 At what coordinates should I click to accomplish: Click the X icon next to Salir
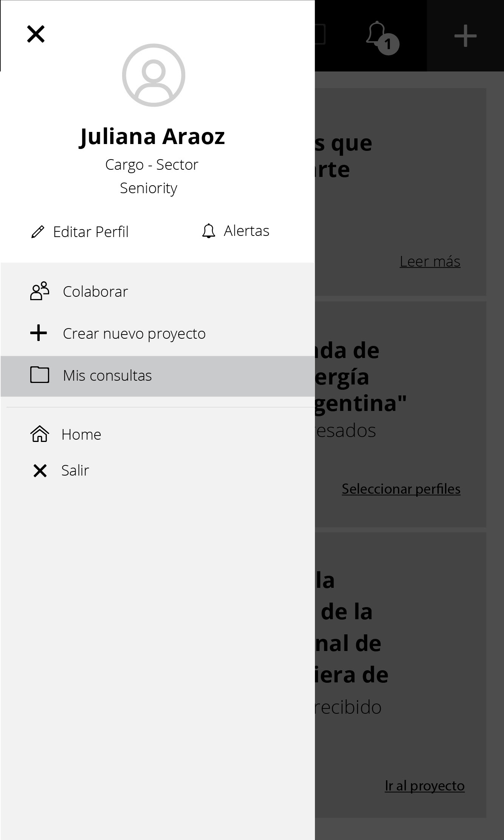click(x=40, y=471)
